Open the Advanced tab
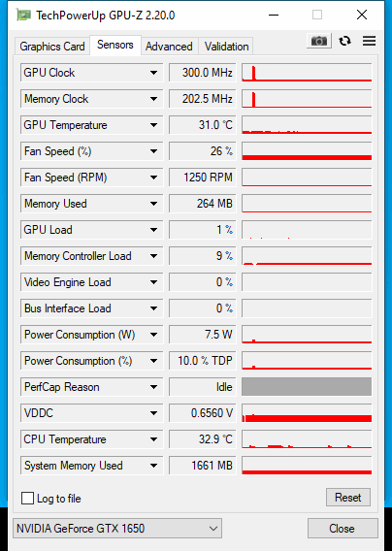This screenshot has width=392, height=551. point(169,47)
